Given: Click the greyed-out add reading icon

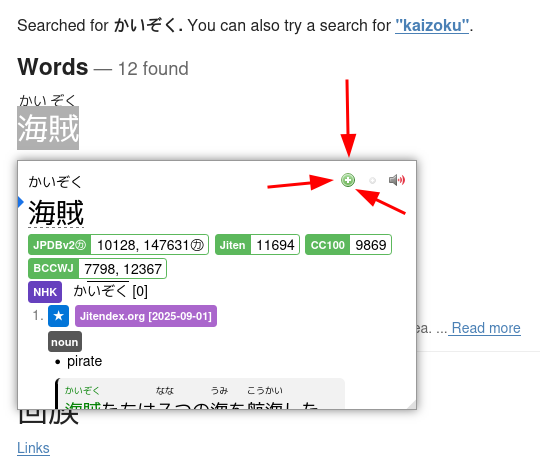Looking at the screenshot, I should pos(372,180).
